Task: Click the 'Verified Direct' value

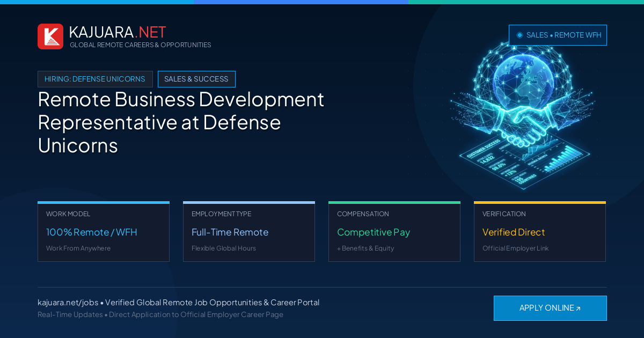Action: coord(514,232)
